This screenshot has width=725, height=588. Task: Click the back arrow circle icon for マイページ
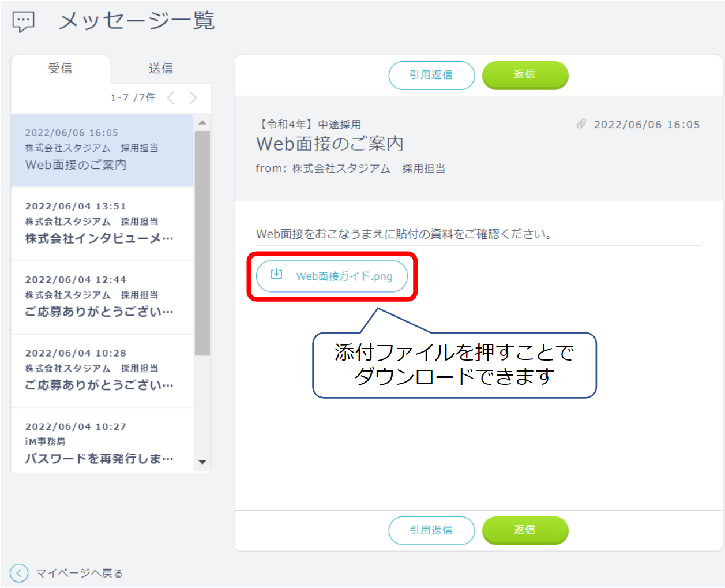click(19, 573)
